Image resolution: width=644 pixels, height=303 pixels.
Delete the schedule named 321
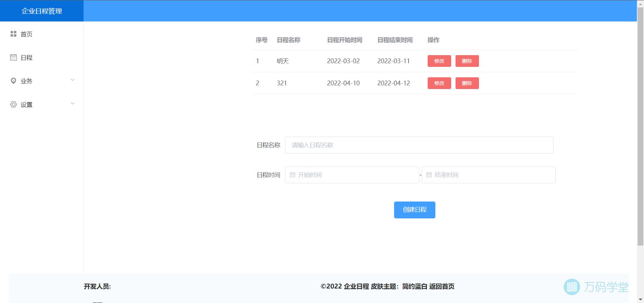467,83
